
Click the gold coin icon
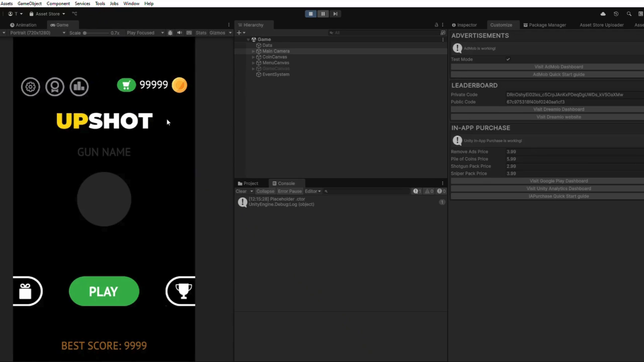(179, 85)
